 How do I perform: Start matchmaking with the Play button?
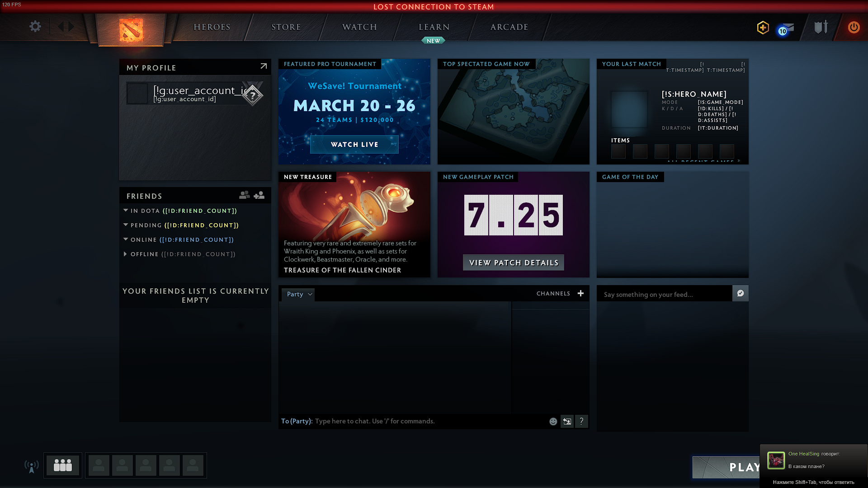tap(726, 467)
